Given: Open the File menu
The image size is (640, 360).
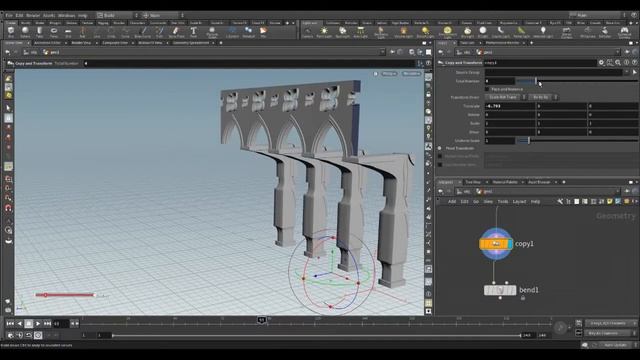Looking at the screenshot, I should click(9, 15).
